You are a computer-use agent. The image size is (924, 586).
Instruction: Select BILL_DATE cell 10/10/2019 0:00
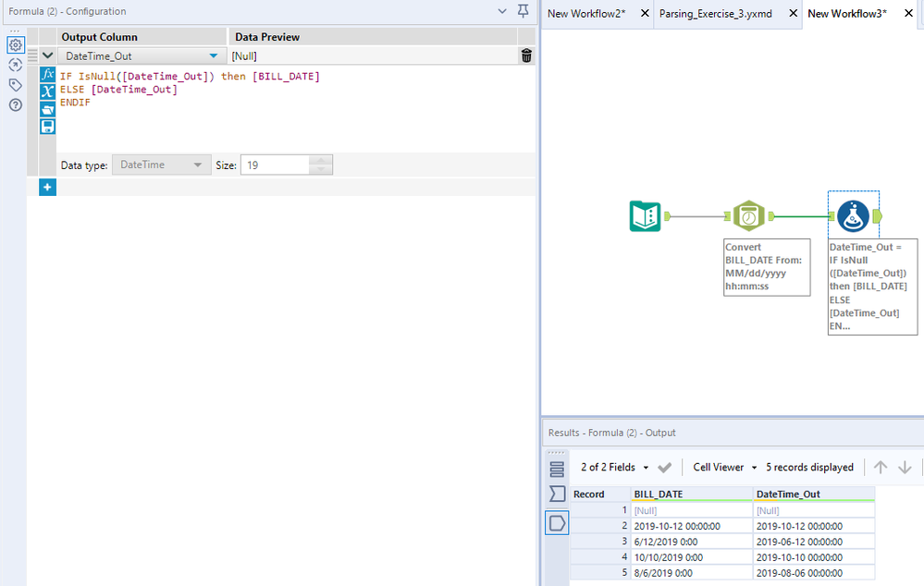(691, 557)
